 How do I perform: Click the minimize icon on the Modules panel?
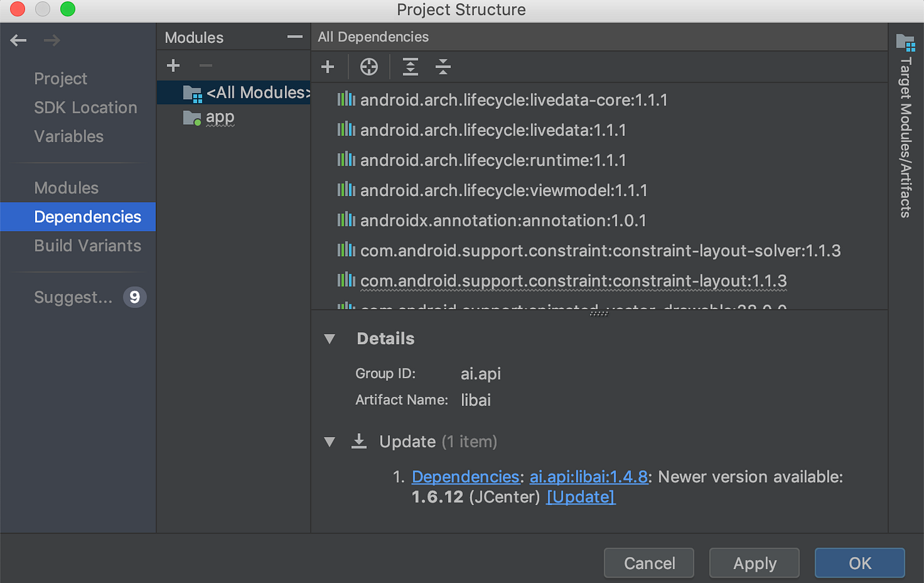tap(294, 38)
